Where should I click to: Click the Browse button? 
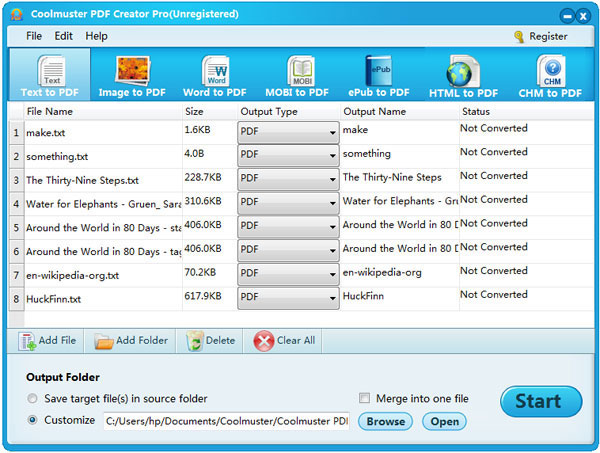pos(386,421)
